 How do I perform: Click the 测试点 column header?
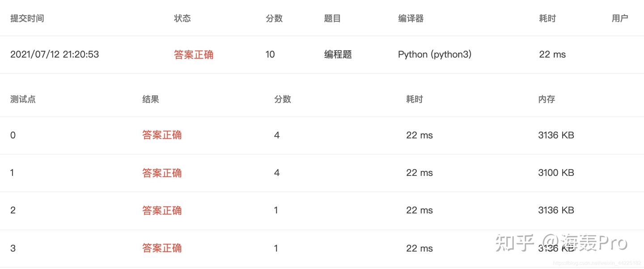coord(23,99)
